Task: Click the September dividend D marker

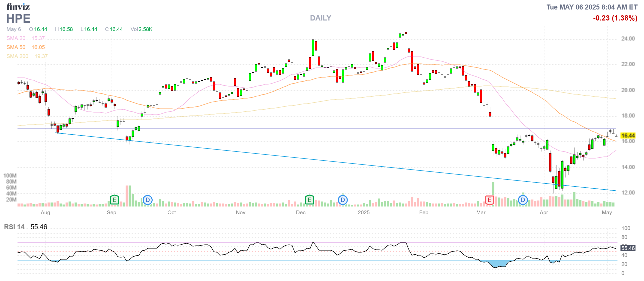Action: pos(148,200)
